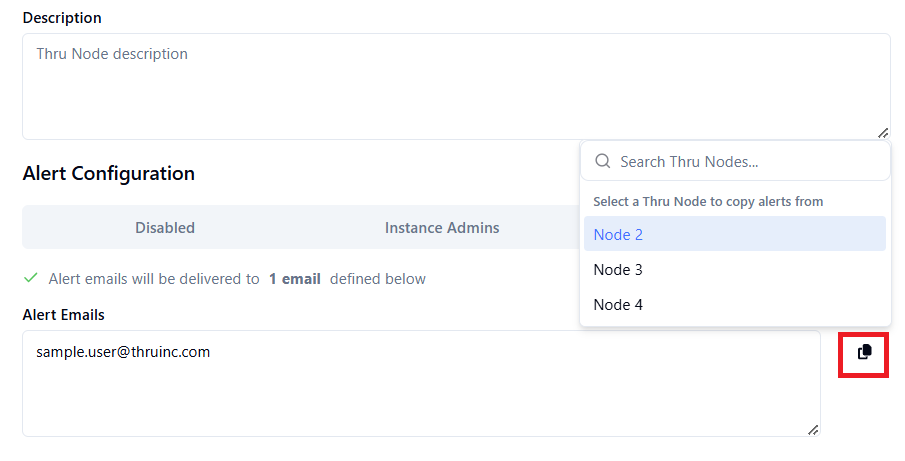
Task: Click the Alert Configuration heading
Action: tap(108, 173)
